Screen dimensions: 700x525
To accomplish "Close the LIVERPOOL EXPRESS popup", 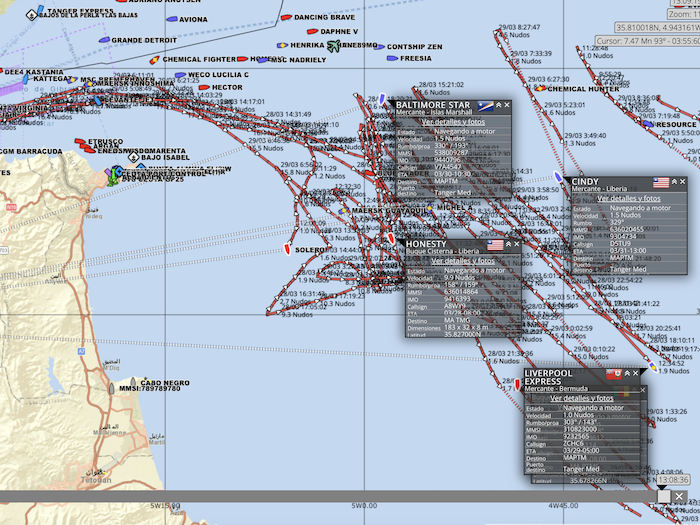I will 635,373.
